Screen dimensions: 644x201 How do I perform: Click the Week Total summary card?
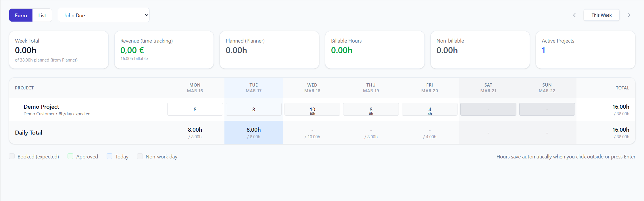(x=59, y=50)
